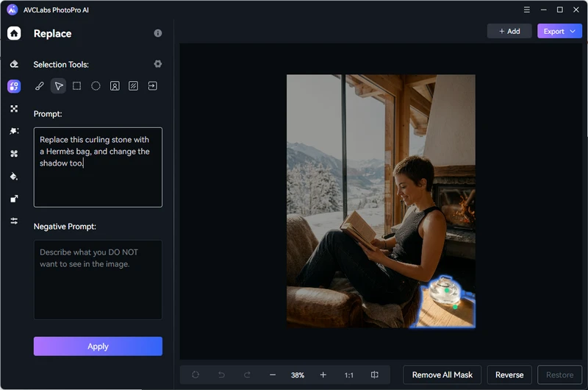Open the color fill bucket tool

tap(14, 177)
